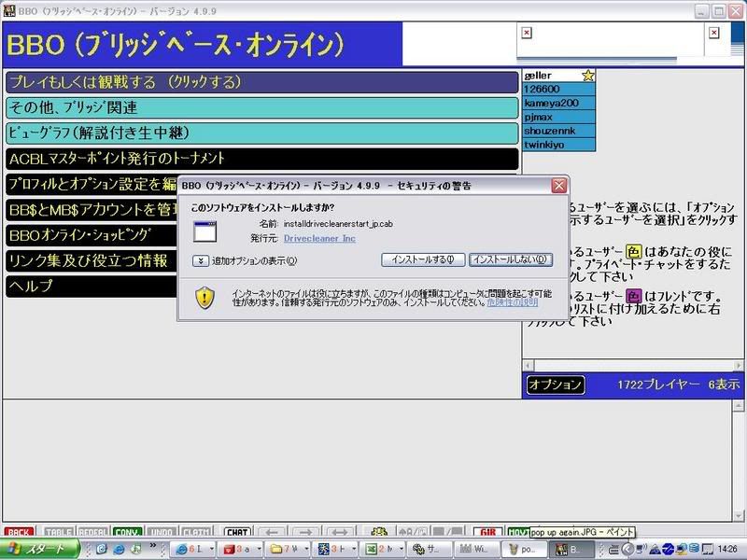Click the double-headed arrow toolbar button
The image size is (747, 560).
340,532
